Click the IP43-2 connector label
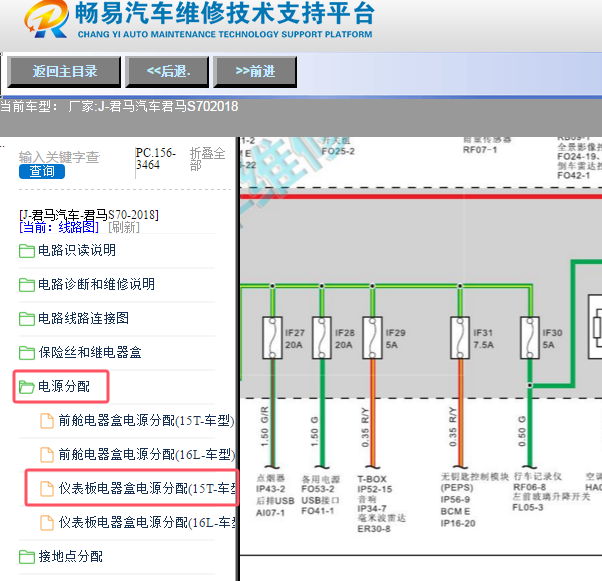Image resolution: width=602 pixels, height=581 pixels. (x=271, y=489)
